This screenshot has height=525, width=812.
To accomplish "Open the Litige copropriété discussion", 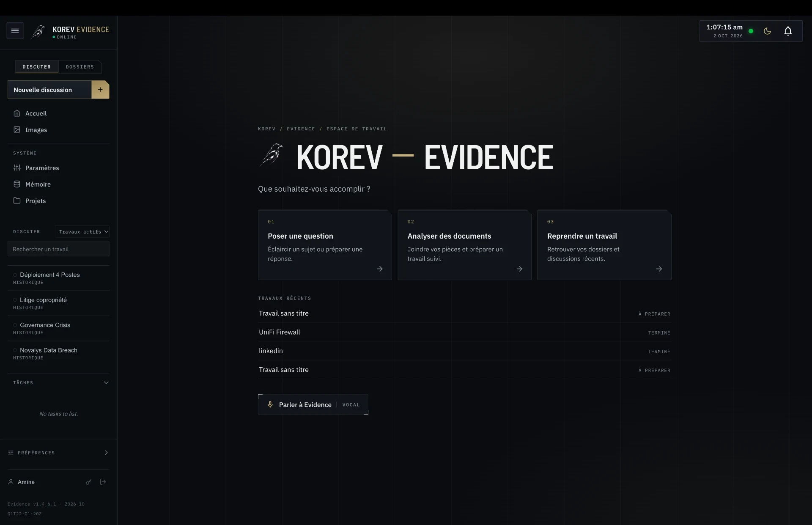I will 58,303.
